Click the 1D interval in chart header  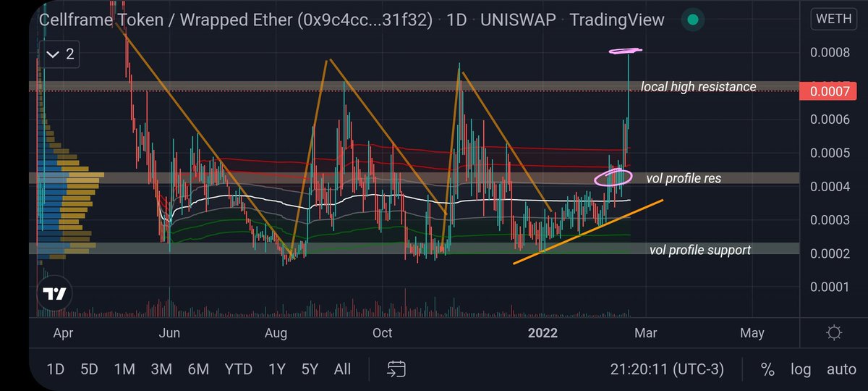(x=456, y=20)
